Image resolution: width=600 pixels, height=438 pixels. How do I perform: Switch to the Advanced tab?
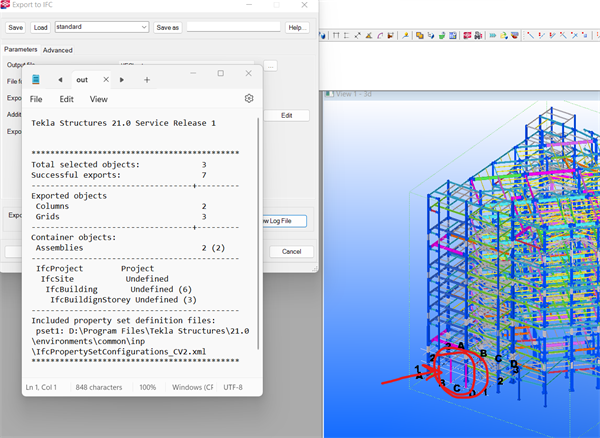tap(57, 49)
